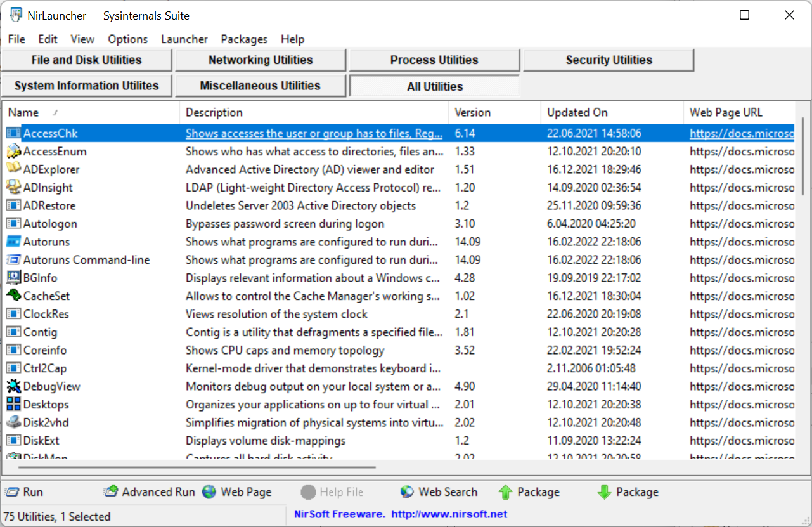Click the Autologon row icon
The width and height of the screenshot is (812, 527).
(x=13, y=224)
